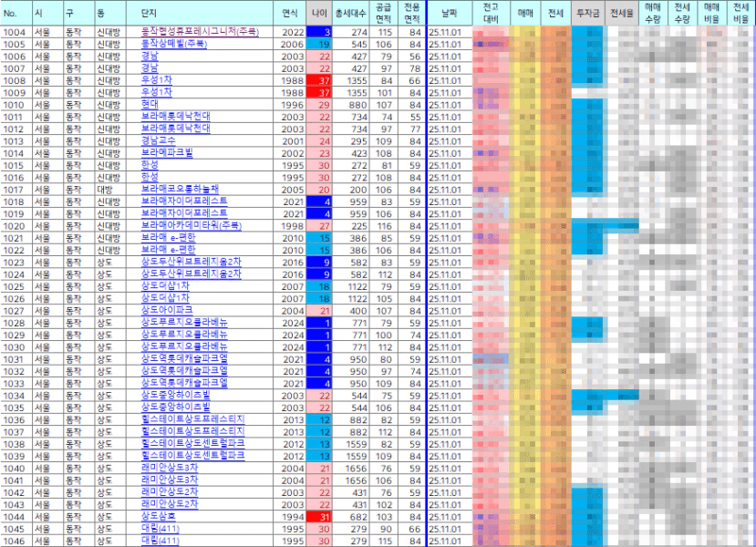Open the 현대 link in row 1010
This screenshot has width=756, height=547.
(150, 104)
